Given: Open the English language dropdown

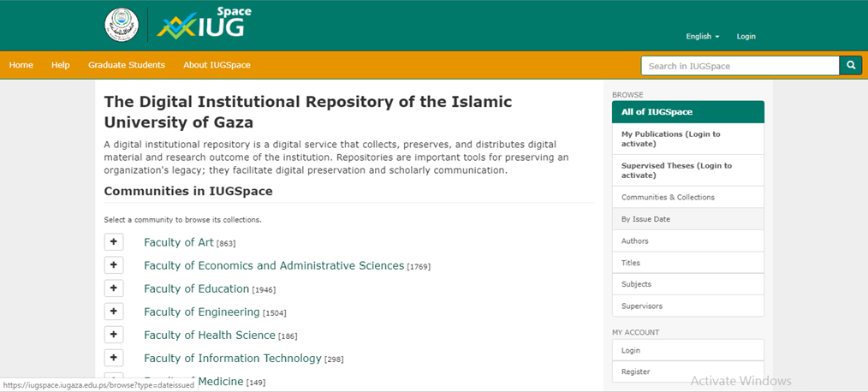Looking at the screenshot, I should point(703,37).
